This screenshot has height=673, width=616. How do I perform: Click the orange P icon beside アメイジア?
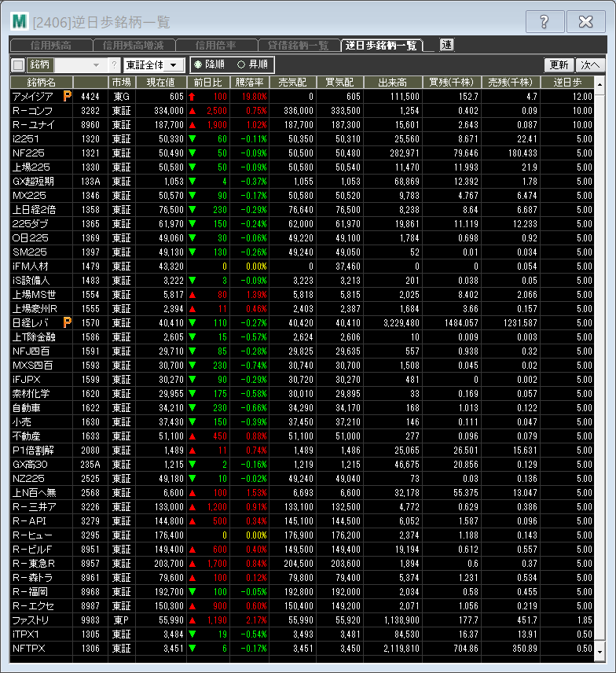(68, 96)
